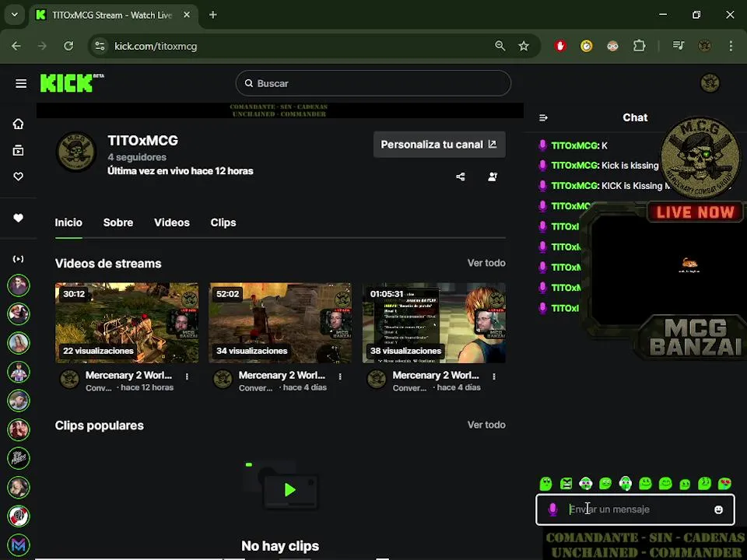Open media control icon in Chrome toolbar
Viewport: 747px width, 560px height.
tap(679, 46)
